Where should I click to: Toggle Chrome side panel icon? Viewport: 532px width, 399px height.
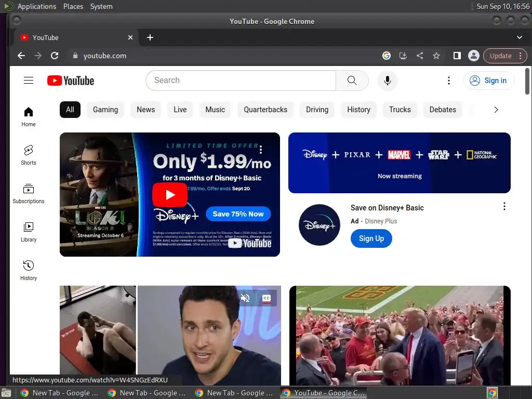click(457, 56)
